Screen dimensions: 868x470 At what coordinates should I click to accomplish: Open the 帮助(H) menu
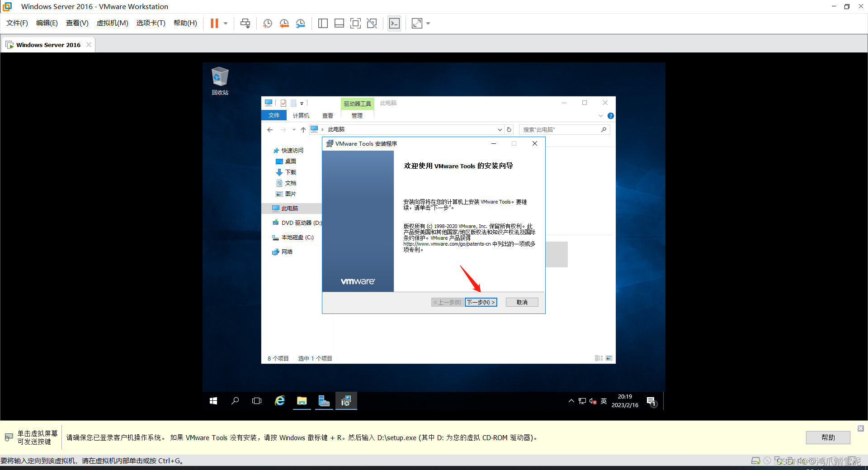(185, 23)
